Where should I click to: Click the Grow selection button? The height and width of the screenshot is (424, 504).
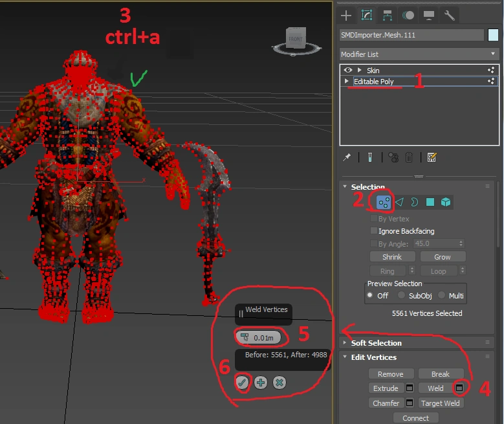(x=443, y=257)
